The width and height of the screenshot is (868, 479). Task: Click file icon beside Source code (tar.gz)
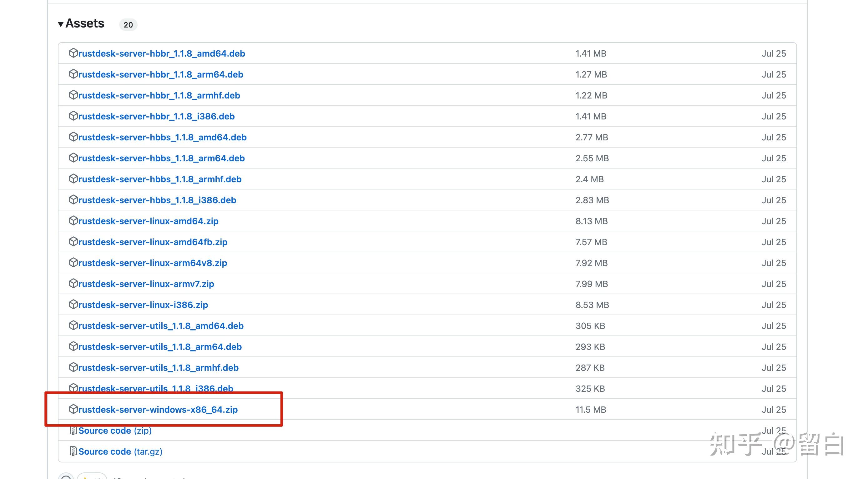pos(73,451)
